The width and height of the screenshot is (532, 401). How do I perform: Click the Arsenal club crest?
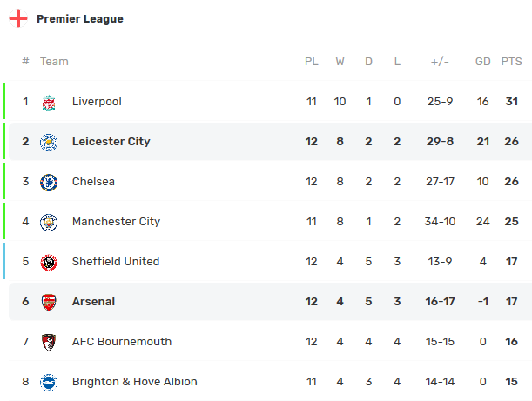coord(49,302)
